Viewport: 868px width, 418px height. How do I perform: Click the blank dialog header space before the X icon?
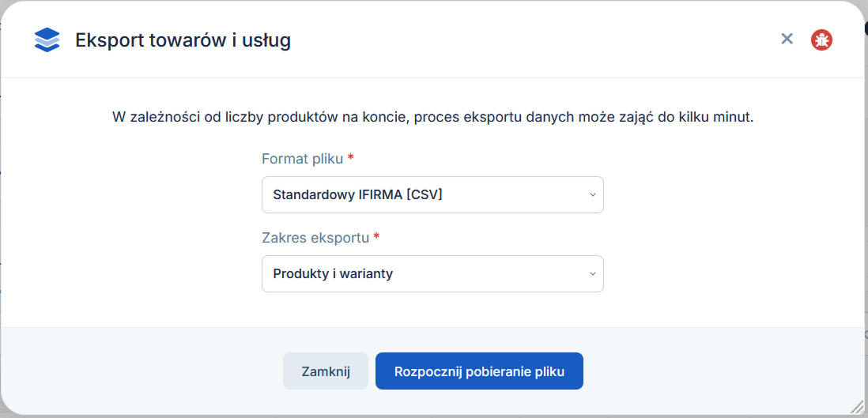(531, 40)
